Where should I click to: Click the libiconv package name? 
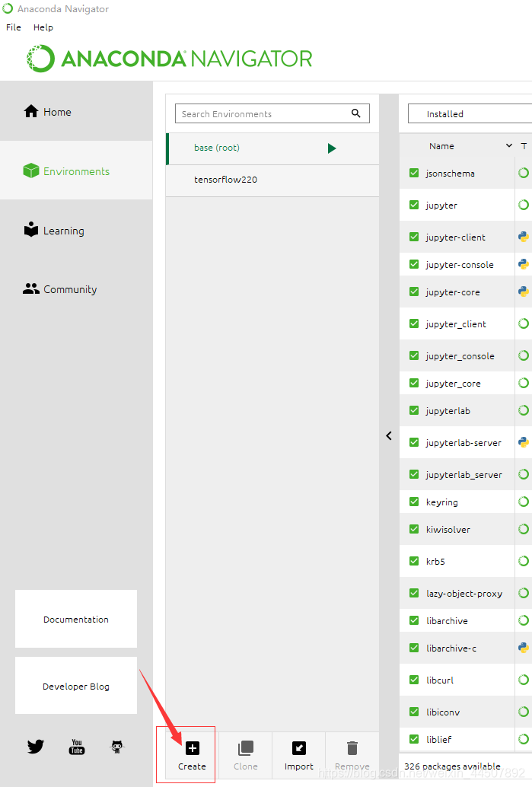443,712
